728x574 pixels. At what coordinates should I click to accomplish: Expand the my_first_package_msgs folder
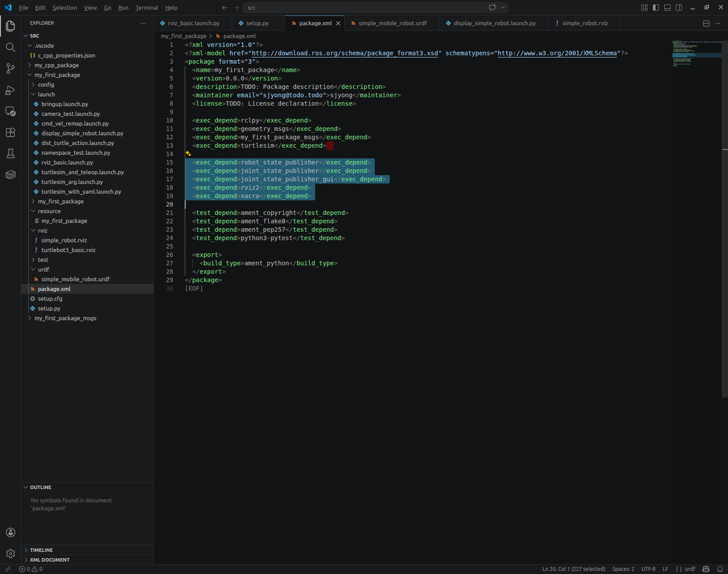pyautogui.click(x=30, y=318)
